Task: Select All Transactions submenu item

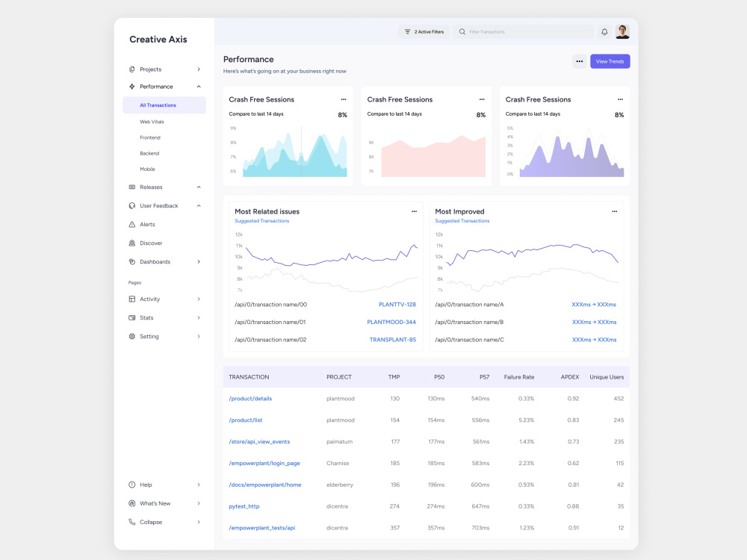Action: [x=164, y=105]
